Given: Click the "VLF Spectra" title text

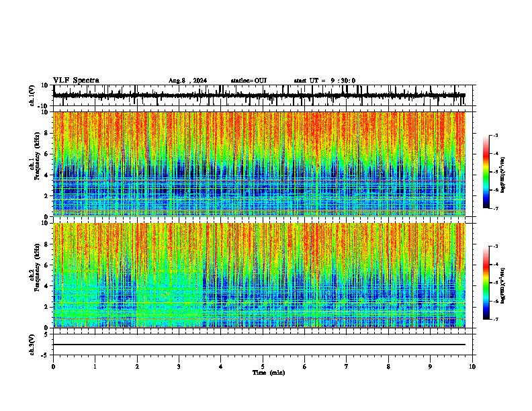Looking at the screenshot, I should [x=76, y=81].
